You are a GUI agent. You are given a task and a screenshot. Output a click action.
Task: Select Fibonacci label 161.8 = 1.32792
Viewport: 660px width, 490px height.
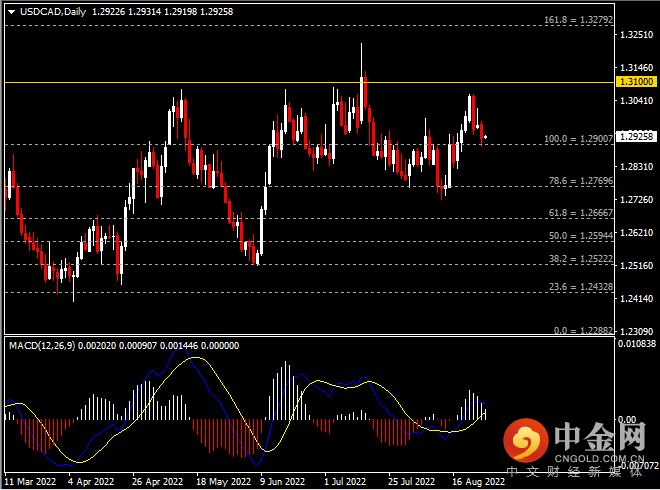578,20
